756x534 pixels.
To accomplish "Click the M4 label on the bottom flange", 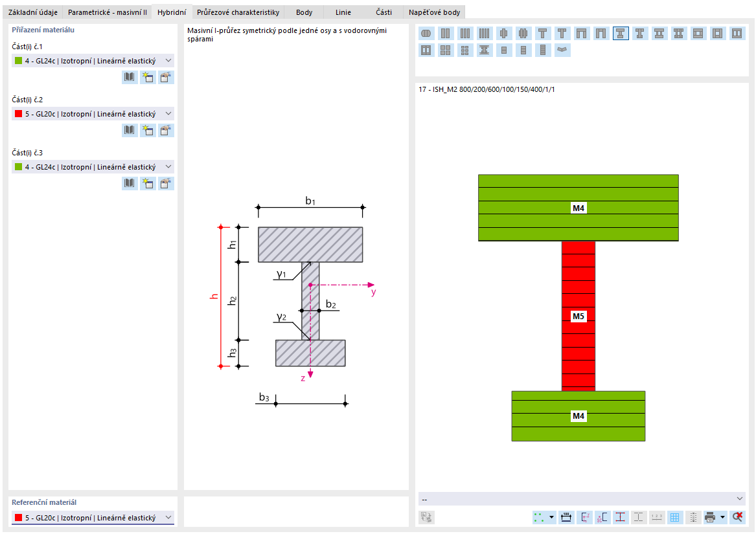I will pyautogui.click(x=578, y=416).
